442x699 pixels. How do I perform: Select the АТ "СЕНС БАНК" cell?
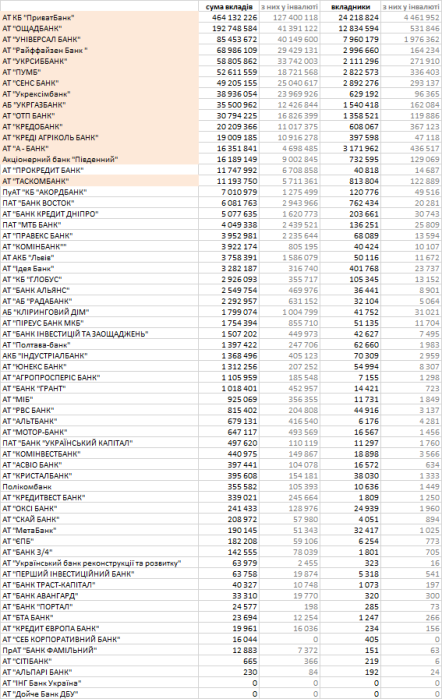100,83
